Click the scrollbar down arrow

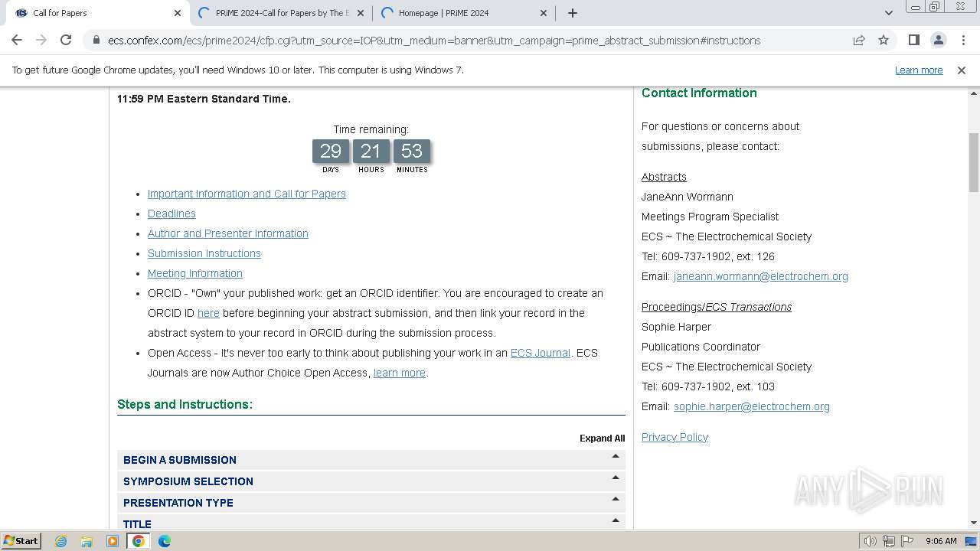pos(974,523)
